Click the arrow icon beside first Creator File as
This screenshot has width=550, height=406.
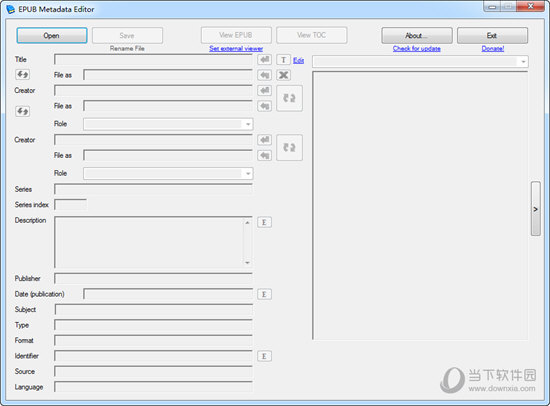pyautogui.click(x=264, y=106)
